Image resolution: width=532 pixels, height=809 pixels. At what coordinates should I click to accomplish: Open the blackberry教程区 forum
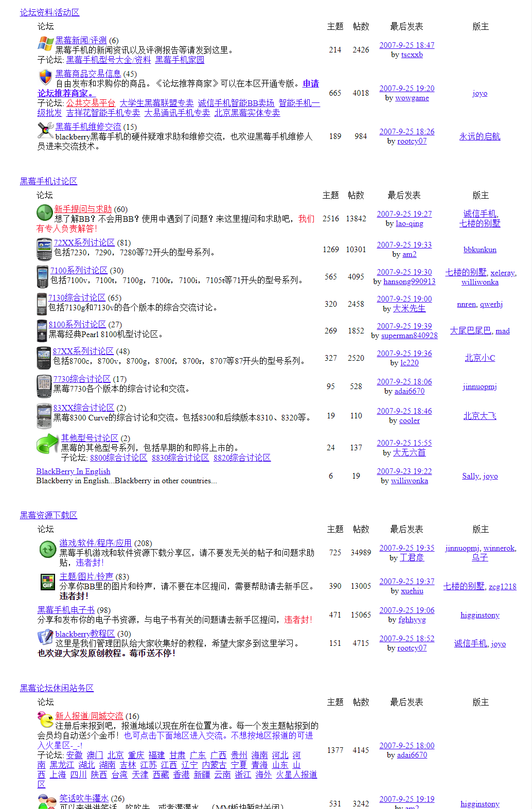click(85, 634)
